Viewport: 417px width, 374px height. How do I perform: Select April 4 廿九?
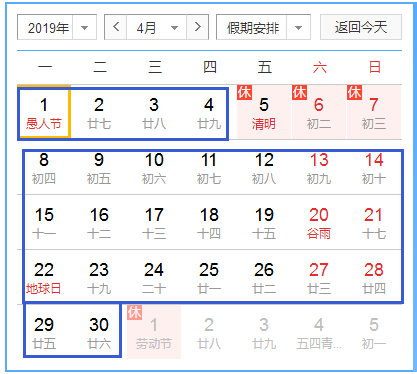(209, 112)
